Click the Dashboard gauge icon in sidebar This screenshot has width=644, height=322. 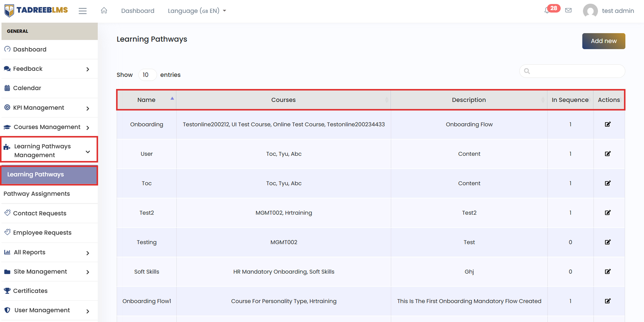(7, 49)
